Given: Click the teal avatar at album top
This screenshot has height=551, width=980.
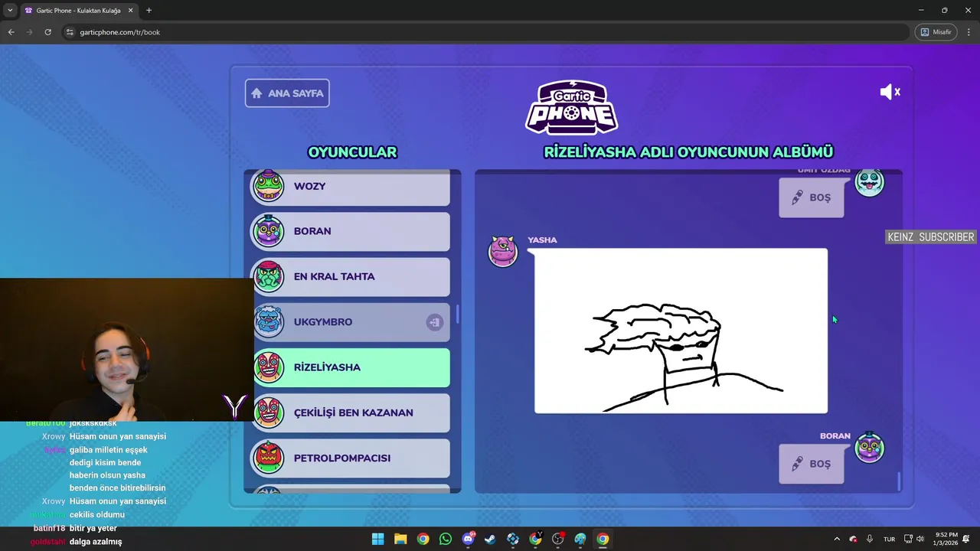Looking at the screenshot, I should (869, 182).
